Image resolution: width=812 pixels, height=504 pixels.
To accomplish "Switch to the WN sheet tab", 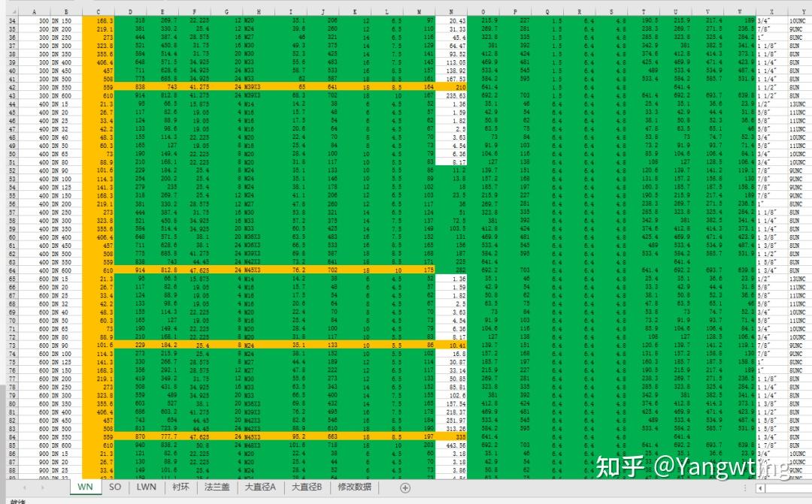I will click(85, 487).
